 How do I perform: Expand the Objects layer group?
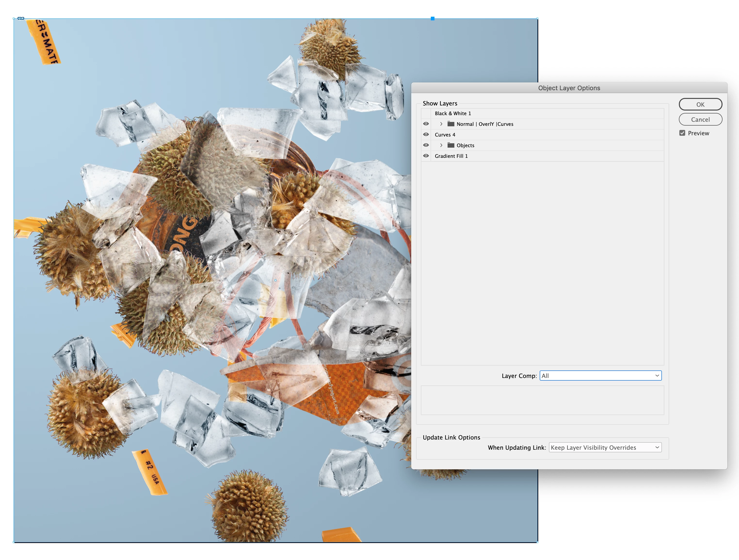click(441, 145)
